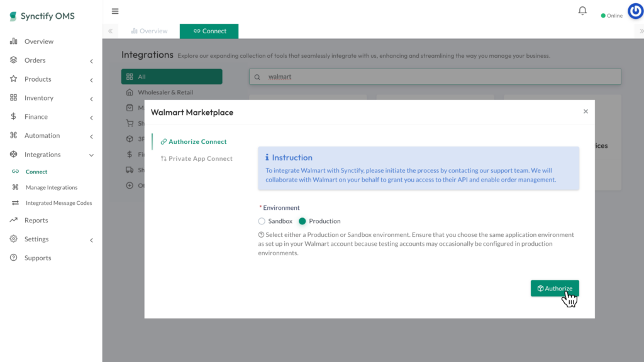This screenshot has height=362, width=644.
Task: Click the Supports question mark icon
Action: tap(14, 258)
